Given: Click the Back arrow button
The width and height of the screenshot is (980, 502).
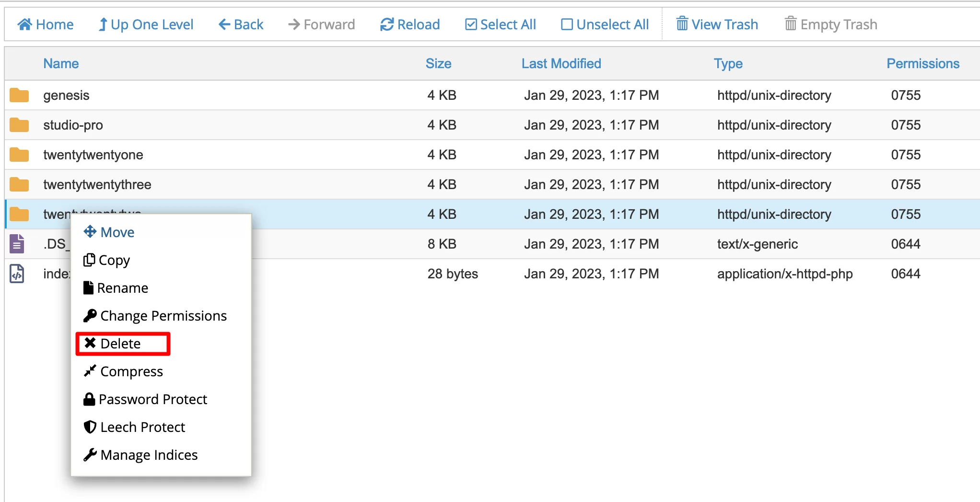Looking at the screenshot, I should 241,24.
